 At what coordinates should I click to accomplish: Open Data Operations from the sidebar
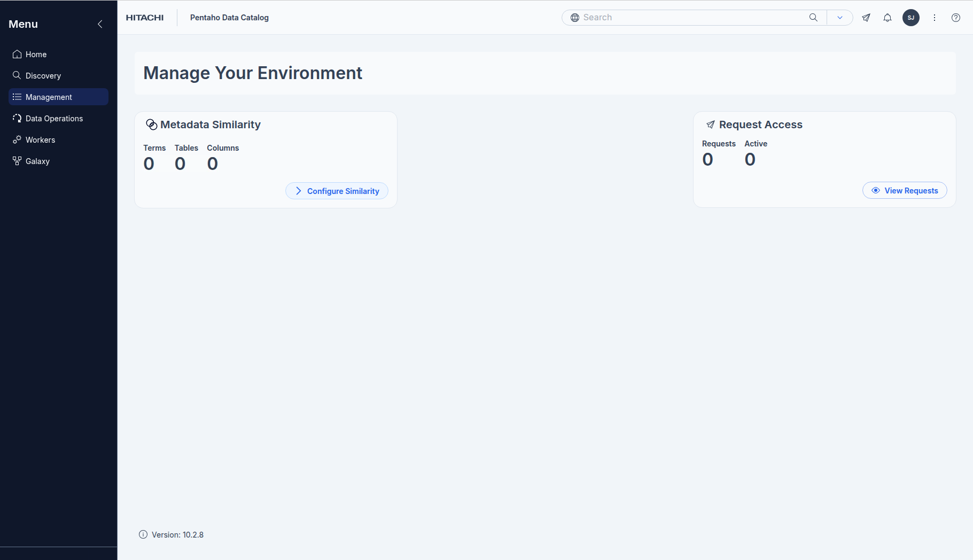(54, 119)
